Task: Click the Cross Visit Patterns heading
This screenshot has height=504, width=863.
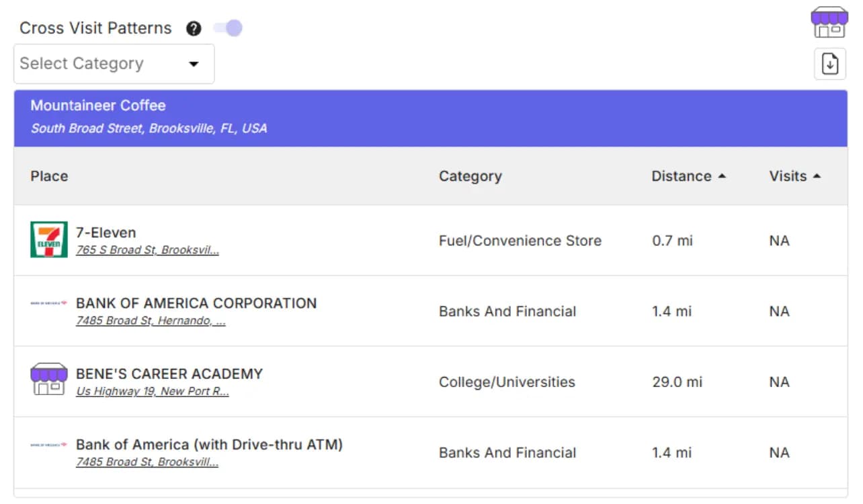Action: 95,28
